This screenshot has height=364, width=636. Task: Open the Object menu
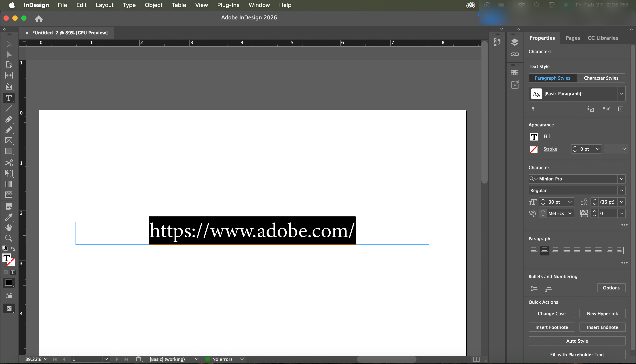coord(153,5)
